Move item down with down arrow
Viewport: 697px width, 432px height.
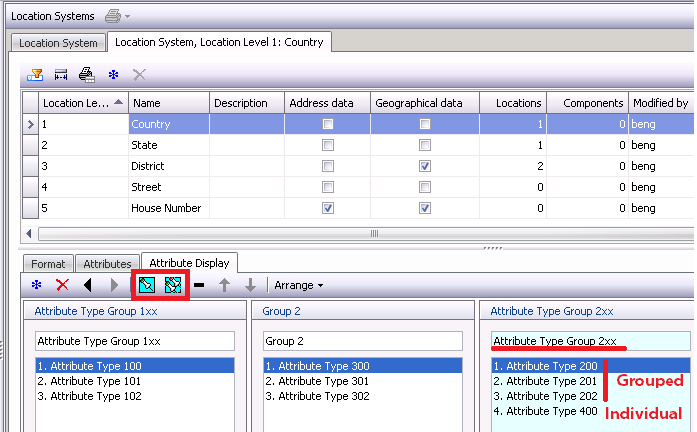(250, 285)
